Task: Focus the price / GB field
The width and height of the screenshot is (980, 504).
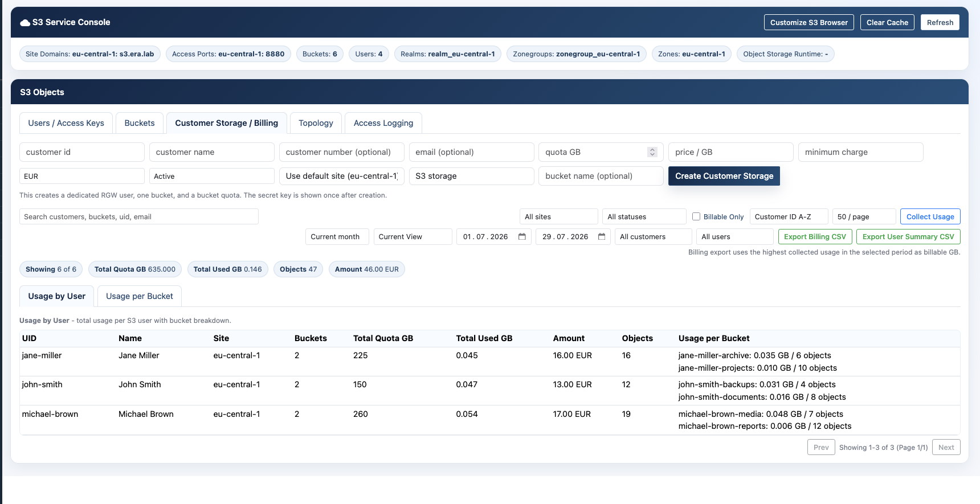Action: point(731,152)
